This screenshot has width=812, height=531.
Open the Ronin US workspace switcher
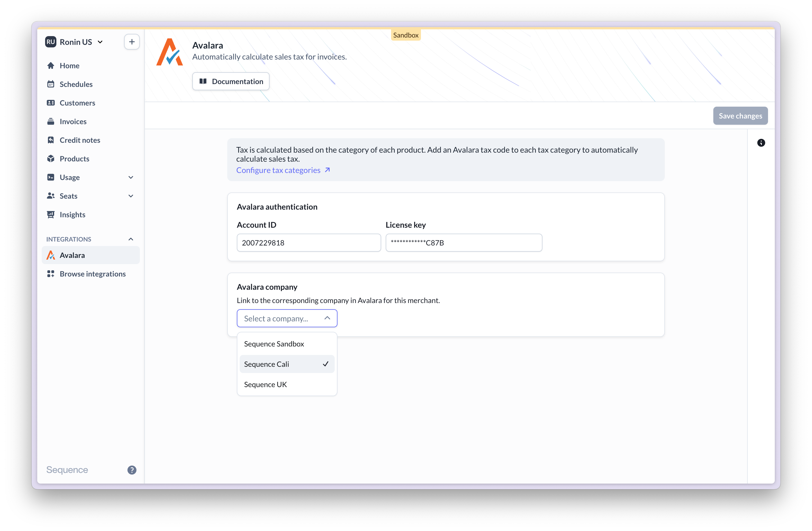[75, 42]
